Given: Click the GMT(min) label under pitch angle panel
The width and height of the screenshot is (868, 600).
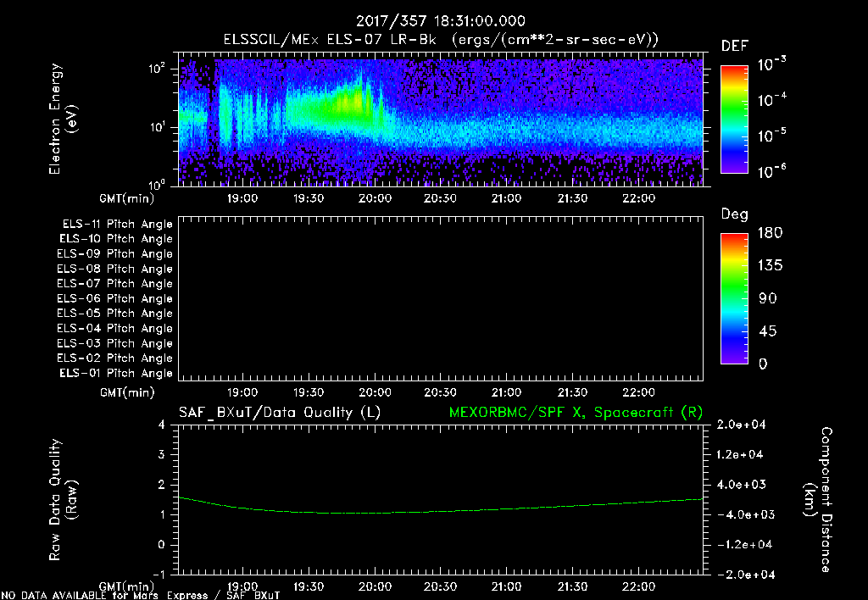Looking at the screenshot, I should tap(127, 393).
